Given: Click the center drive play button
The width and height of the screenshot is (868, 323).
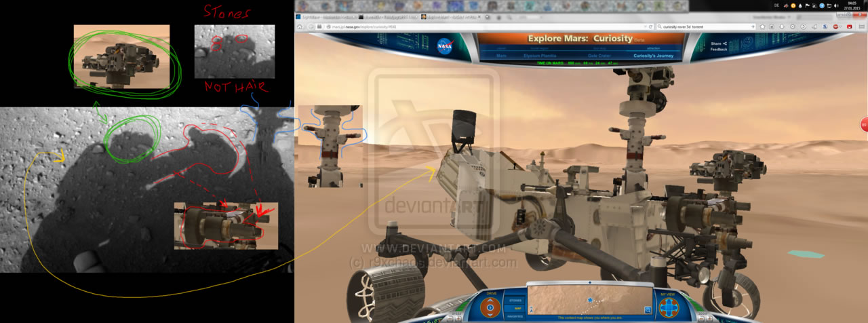Looking at the screenshot, I should [x=490, y=307].
